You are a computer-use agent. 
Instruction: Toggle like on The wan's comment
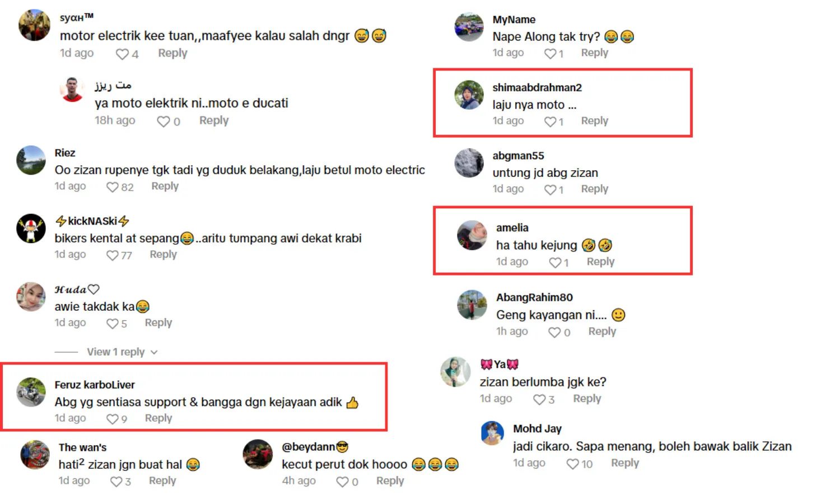pyautogui.click(x=116, y=482)
